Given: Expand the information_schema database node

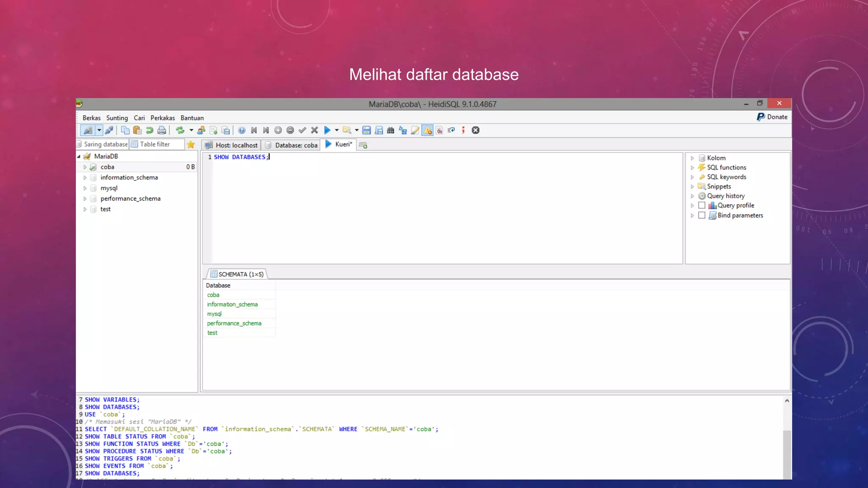Looking at the screenshot, I should point(85,177).
